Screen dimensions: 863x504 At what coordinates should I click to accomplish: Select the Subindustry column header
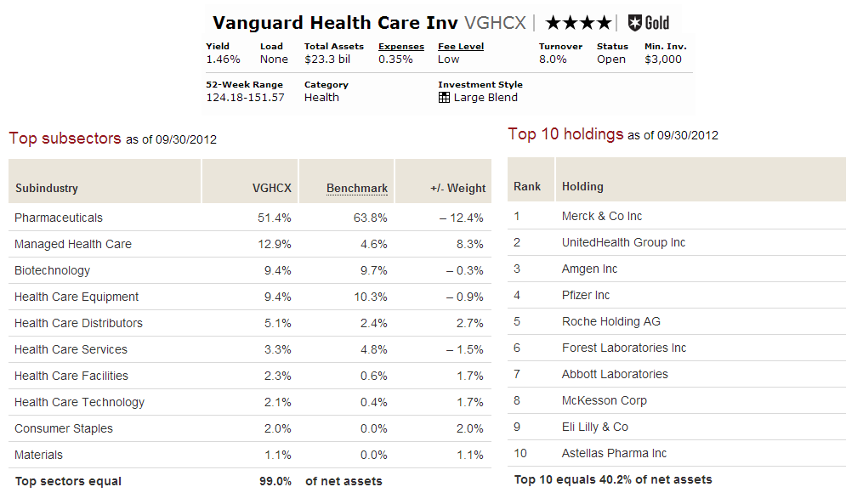point(46,189)
